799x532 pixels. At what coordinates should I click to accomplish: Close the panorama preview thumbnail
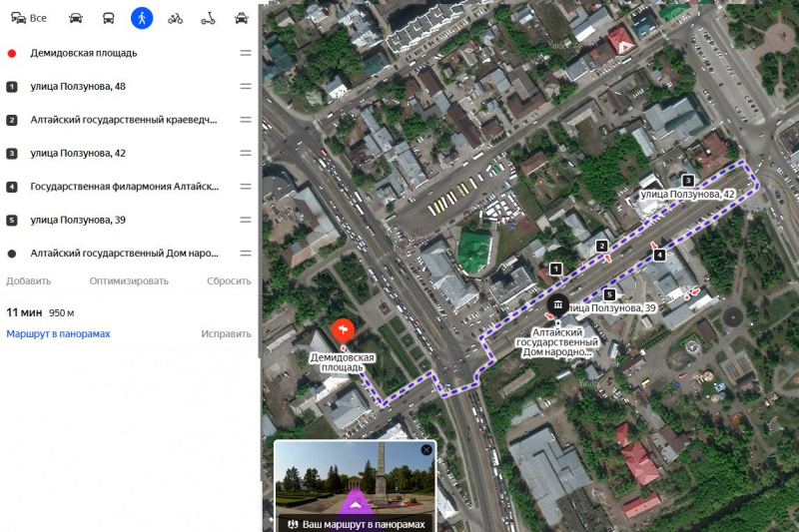(426, 450)
